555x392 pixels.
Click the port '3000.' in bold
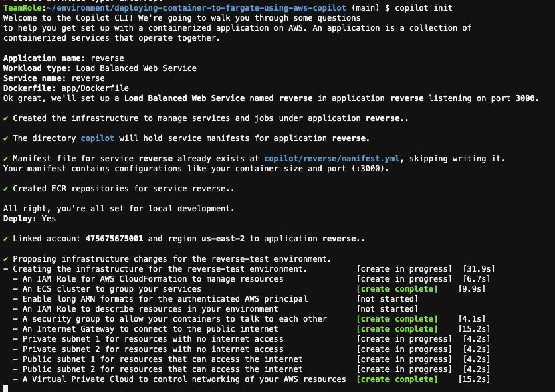(x=527, y=98)
